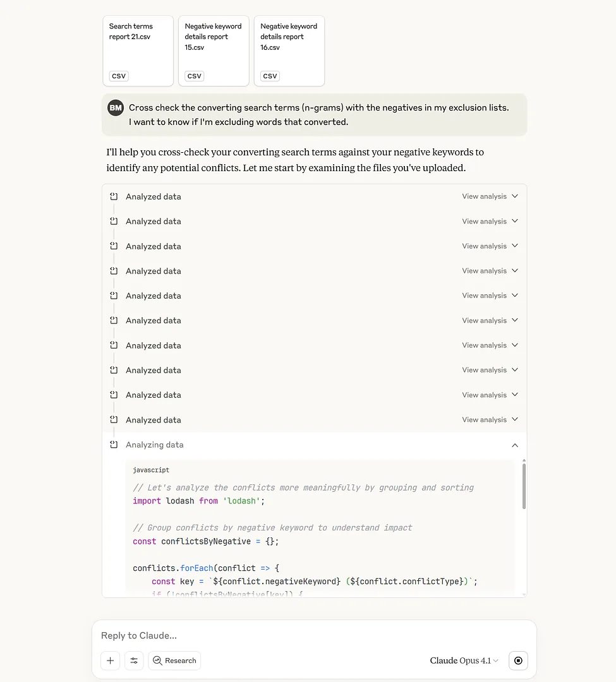Click the first Analyzed data step icon
The height and width of the screenshot is (682, 616).
114,196
